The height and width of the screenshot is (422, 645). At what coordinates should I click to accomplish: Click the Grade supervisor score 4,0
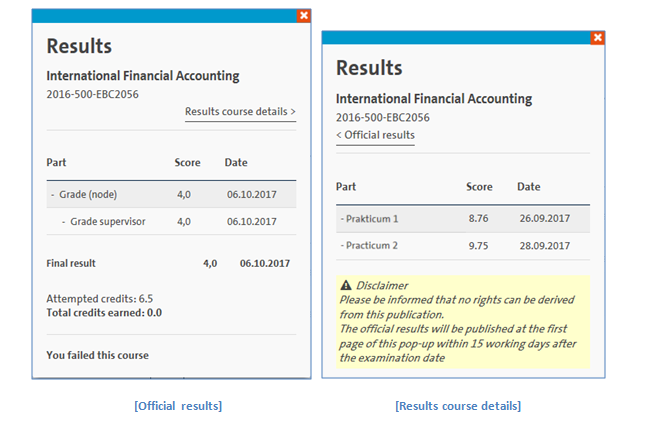184,222
